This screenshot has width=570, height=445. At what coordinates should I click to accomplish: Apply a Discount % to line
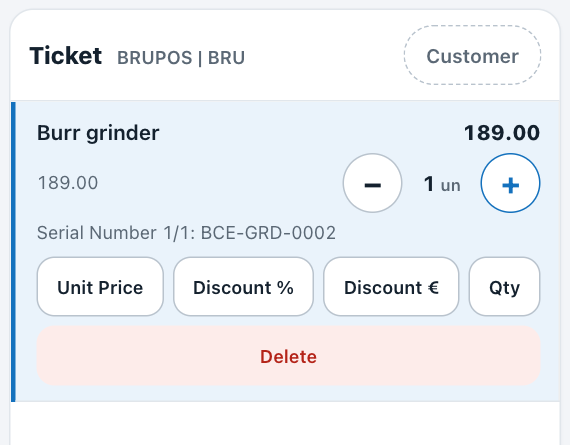(243, 287)
